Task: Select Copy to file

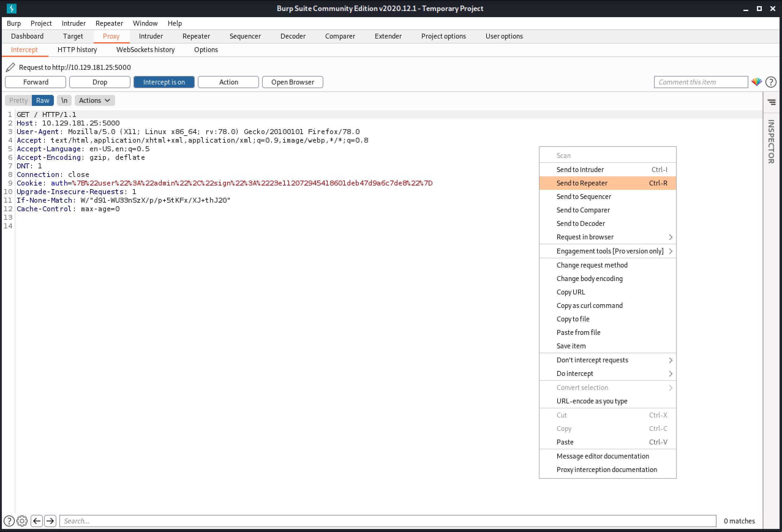Action: click(x=607, y=319)
